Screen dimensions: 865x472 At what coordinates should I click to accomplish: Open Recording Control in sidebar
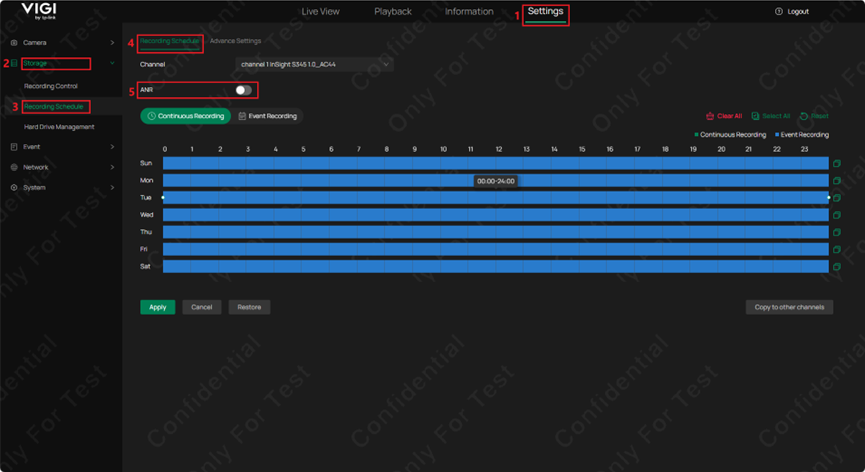(51, 86)
